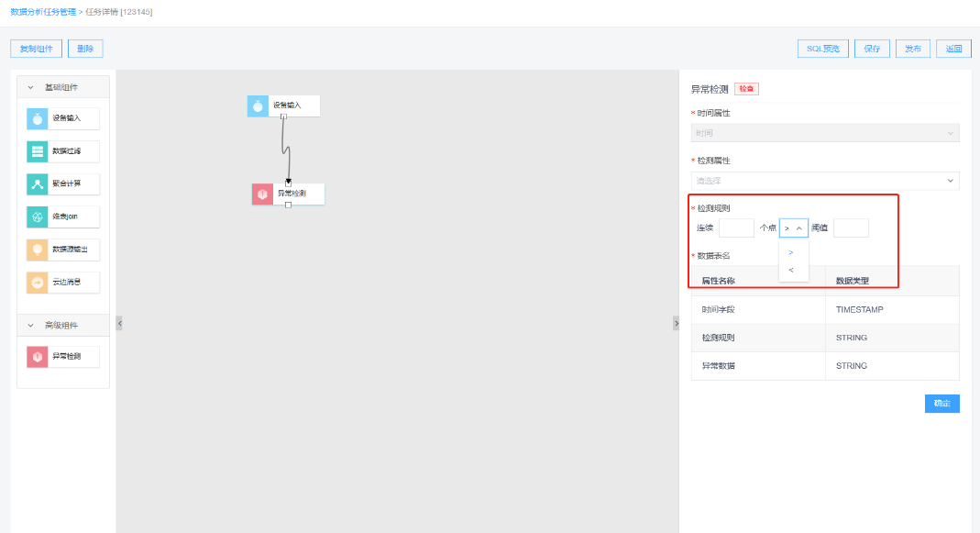Select the 维表join component icon

[38, 217]
